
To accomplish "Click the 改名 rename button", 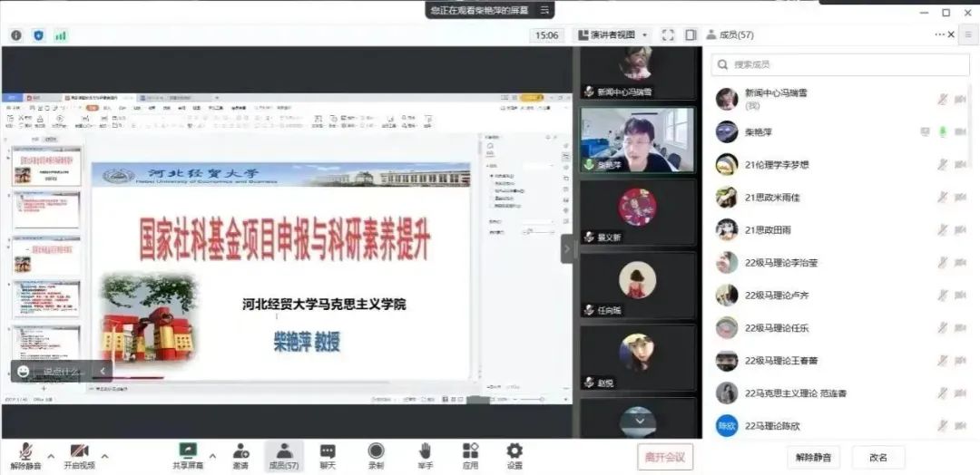I will (x=877, y=457).
